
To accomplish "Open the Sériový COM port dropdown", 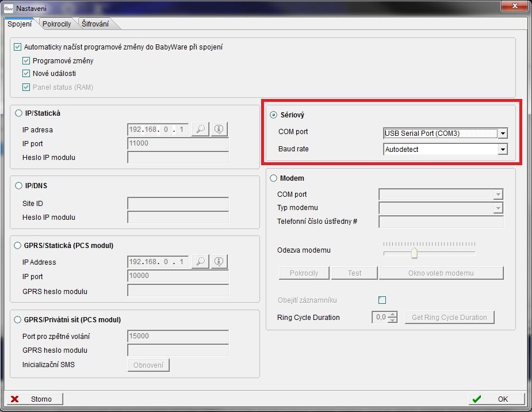I will click(503, 133).
